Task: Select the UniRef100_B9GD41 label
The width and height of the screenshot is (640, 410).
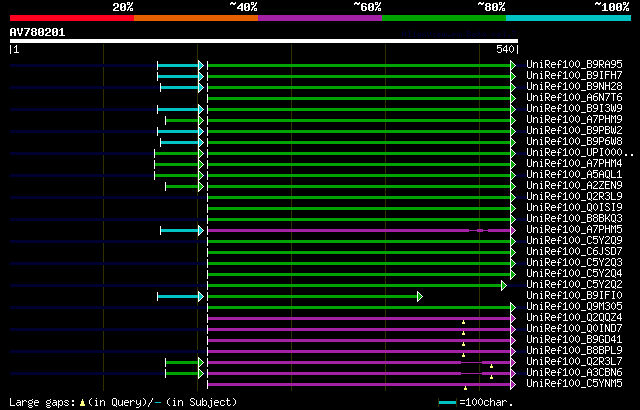Action: point(574,340)
